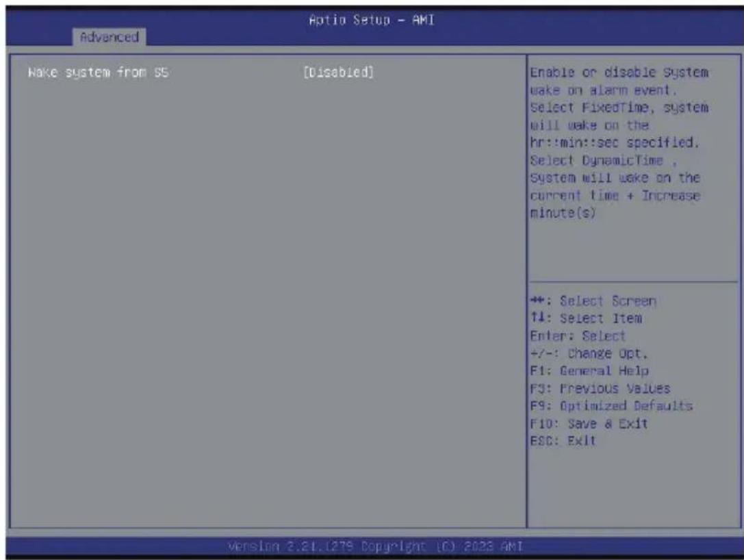Click the "+/-: Change Opt." hint
The height and width of the screenshot is (560, 744).
pyautogui.click(x=589, y=353)
